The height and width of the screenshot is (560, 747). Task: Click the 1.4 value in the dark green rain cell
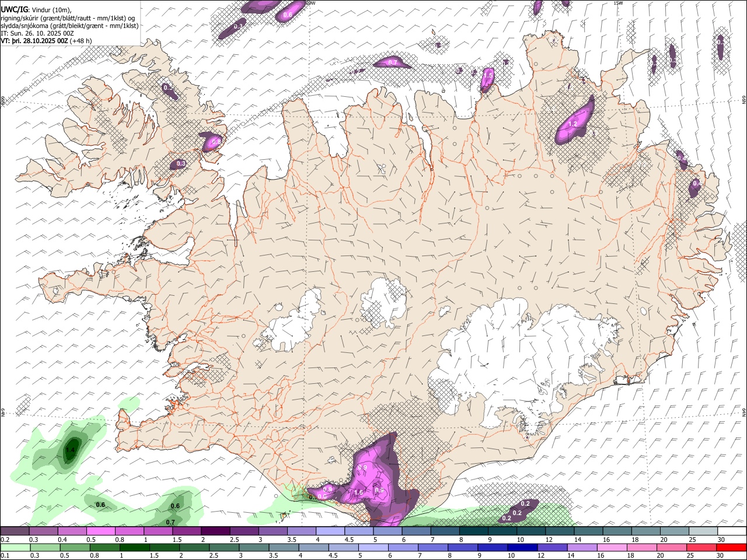tap(70, 450)
